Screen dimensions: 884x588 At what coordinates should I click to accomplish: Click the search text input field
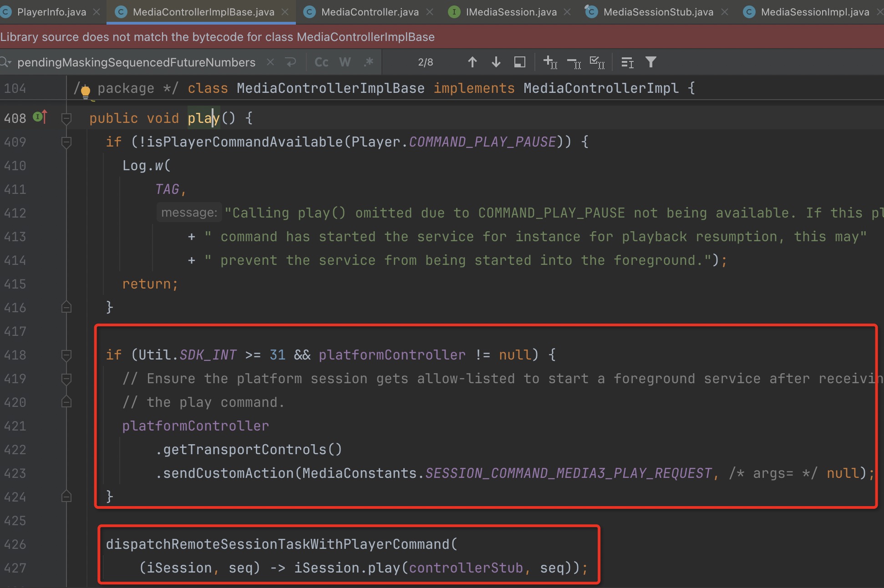click(x=137, y=62)
